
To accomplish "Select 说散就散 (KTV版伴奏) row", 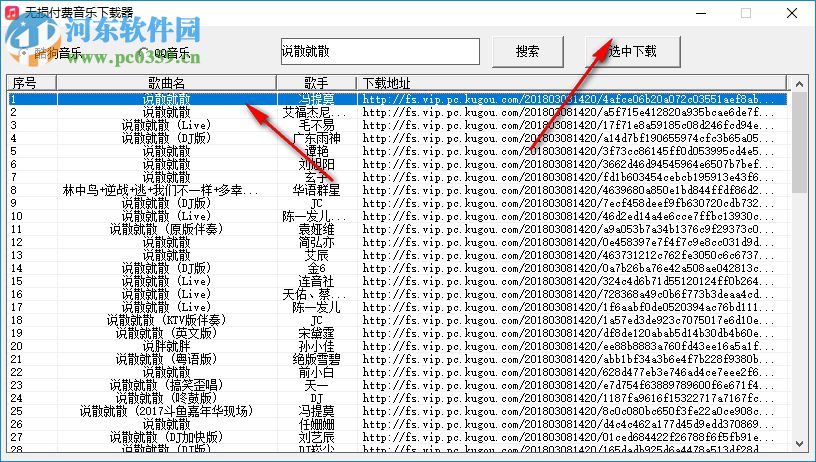I will [x=397, y=320].
